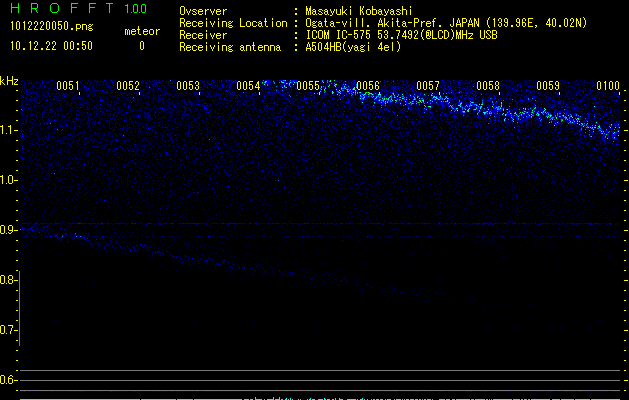Select the Ogata-vill. Akita-Pref. JAPAN location text
Screen dimensions: 629x400
click(x=446, y=23)
